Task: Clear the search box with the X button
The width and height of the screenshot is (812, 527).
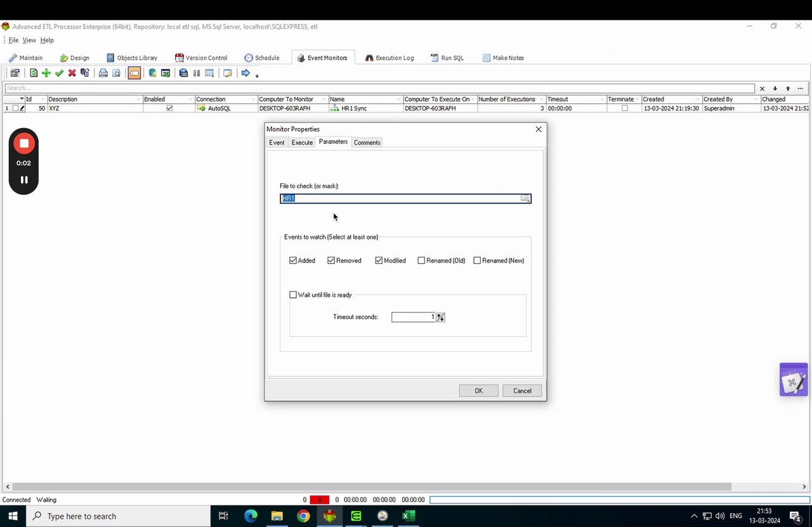Action: tap(763, 88)
